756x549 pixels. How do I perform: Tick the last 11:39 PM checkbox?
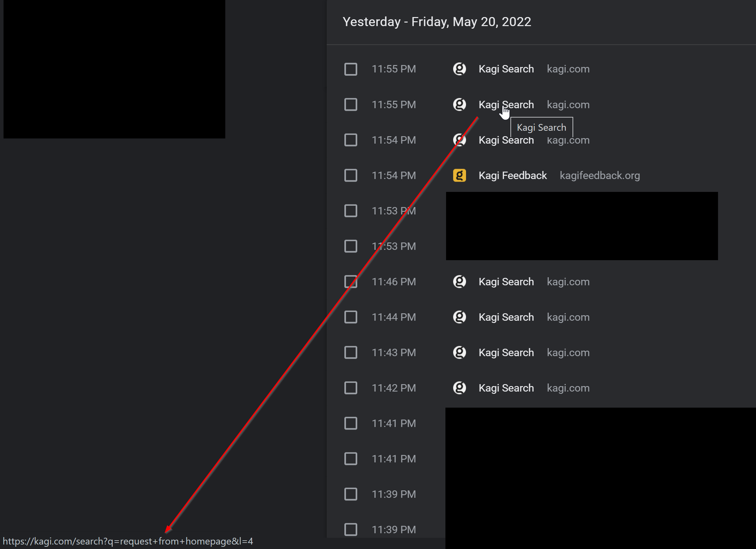[x=351, y=529]
